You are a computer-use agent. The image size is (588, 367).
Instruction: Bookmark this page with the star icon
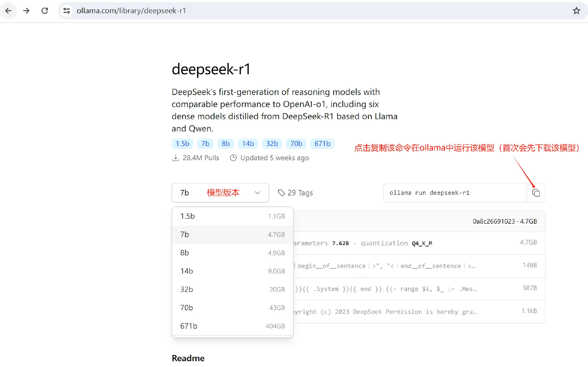click(x=576, y=11)
